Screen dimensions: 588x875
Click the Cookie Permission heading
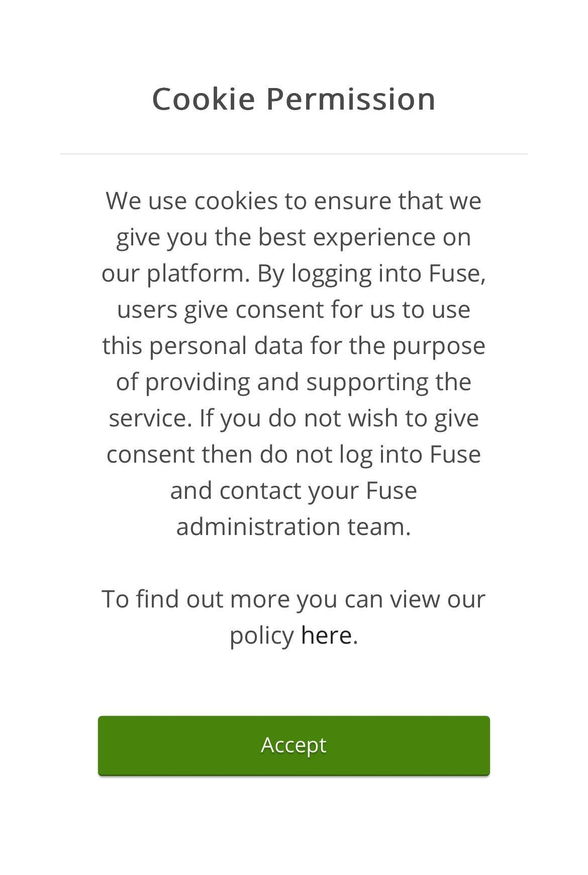tap(293, 99)
